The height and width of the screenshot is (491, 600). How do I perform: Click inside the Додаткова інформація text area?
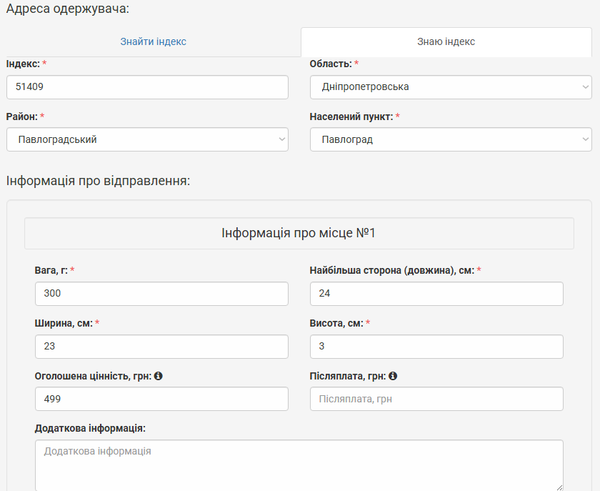[x=298, y=465]
